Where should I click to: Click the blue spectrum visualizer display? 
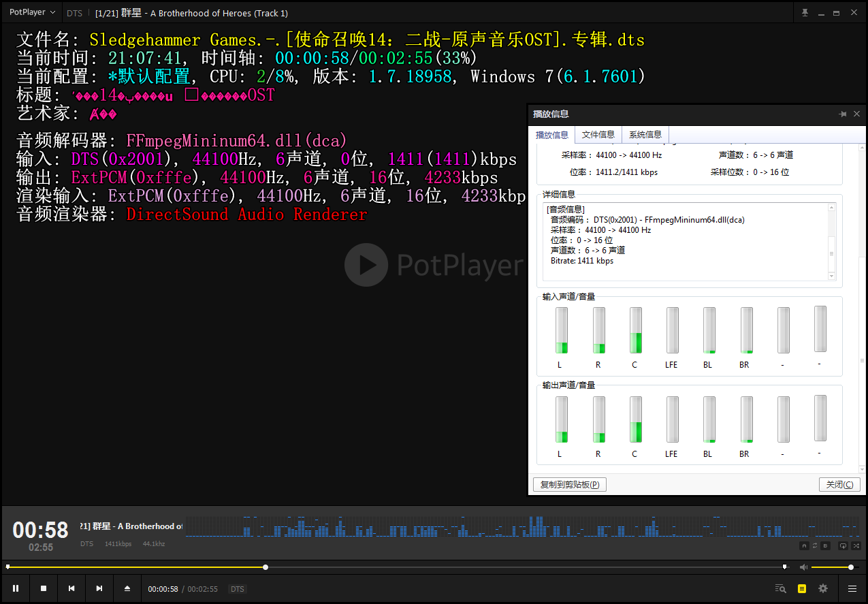(522, 526)
